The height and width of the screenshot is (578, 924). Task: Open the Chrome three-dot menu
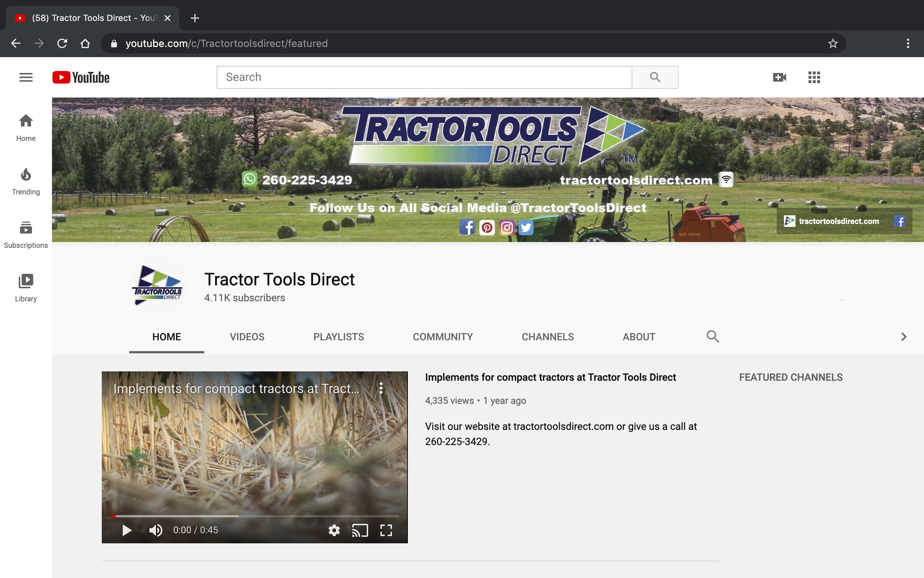click(x=908, y=43)
